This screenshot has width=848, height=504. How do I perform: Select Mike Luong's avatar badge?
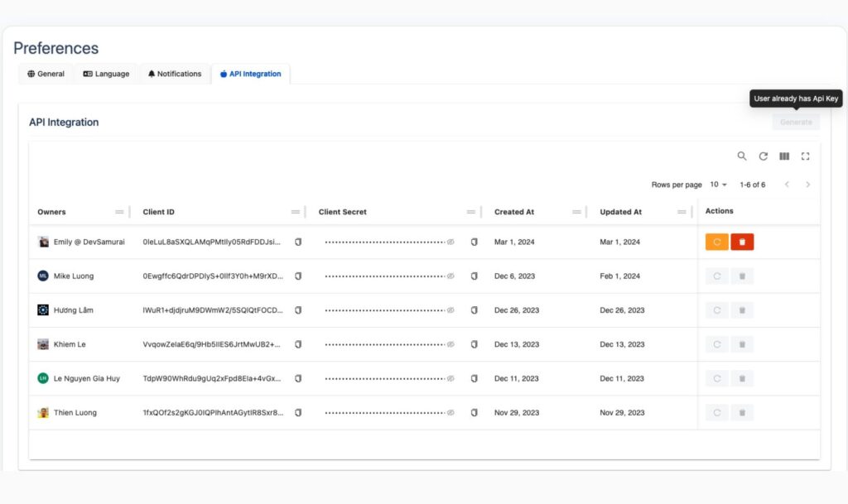click(41, 276)
